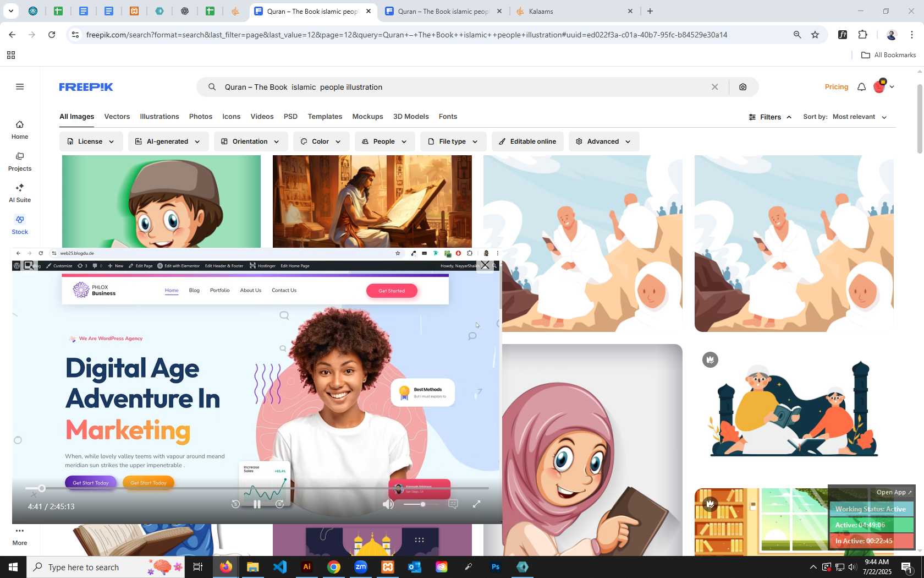Image resolution: width=924 pixels, height=578 pixels.
Task: Switch to the Vectors tab
Action: pos(117,117)
